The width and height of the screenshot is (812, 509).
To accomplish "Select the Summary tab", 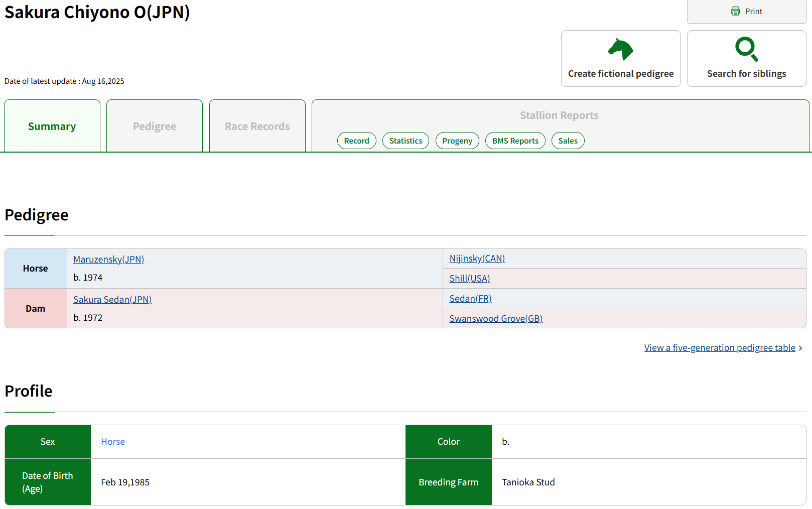I will [52, 126].
